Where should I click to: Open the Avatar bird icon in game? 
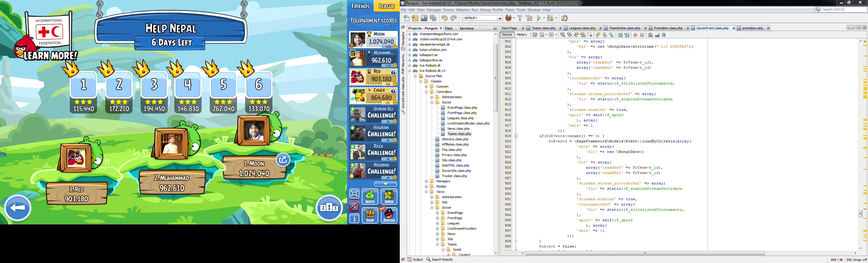pos(389,215)
